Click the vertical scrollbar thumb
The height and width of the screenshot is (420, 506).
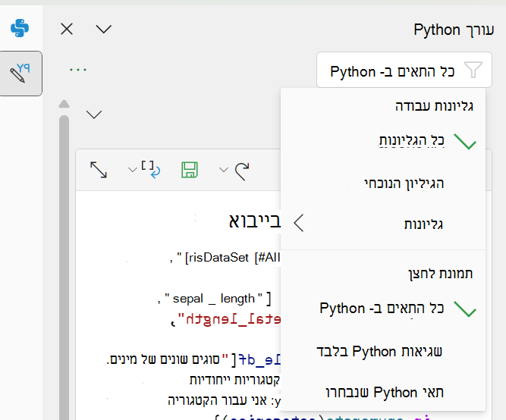[x=64, y=268]
